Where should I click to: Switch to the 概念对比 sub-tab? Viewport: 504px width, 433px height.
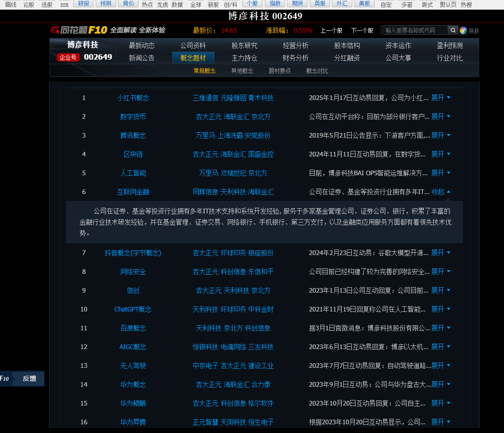click(317, 71)
